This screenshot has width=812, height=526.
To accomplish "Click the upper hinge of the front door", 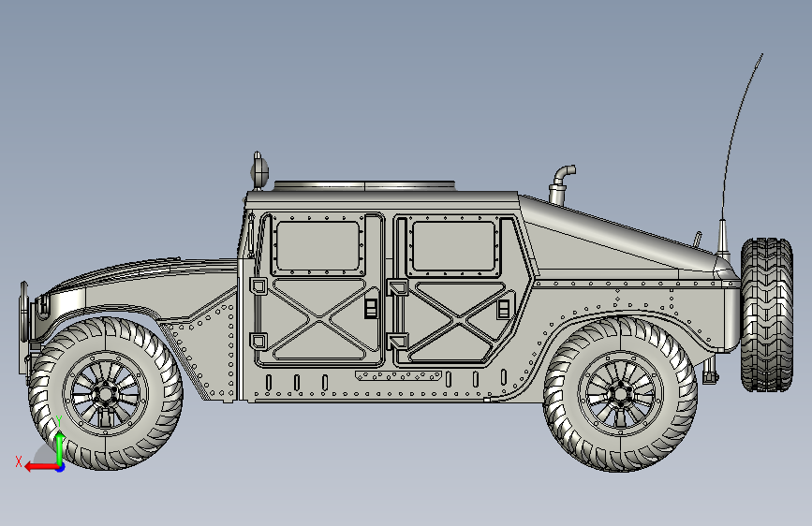I will 258,285.
